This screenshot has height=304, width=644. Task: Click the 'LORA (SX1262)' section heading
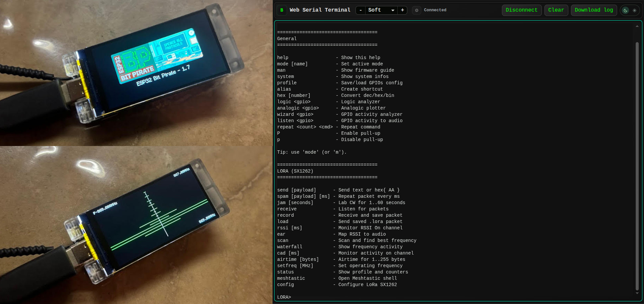(x=295, y=171)
